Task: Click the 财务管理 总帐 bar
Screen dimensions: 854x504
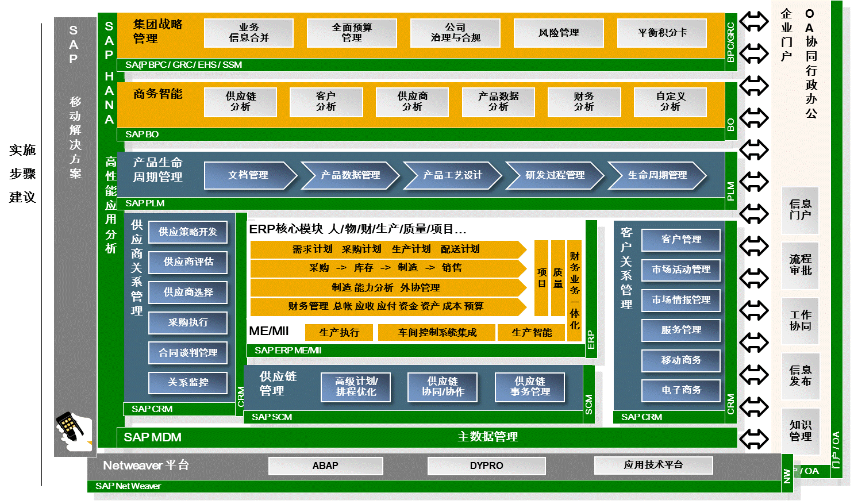Action: (388, 307)
